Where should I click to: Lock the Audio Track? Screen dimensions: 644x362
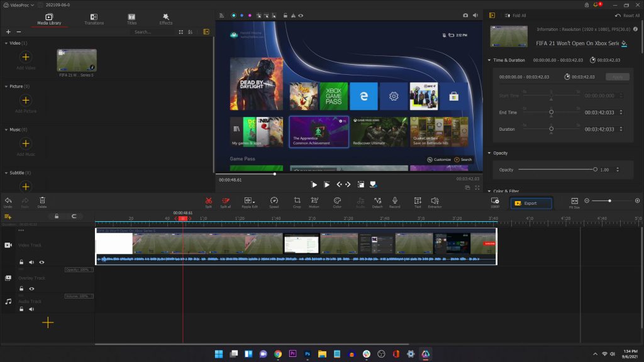coord(21,309)
